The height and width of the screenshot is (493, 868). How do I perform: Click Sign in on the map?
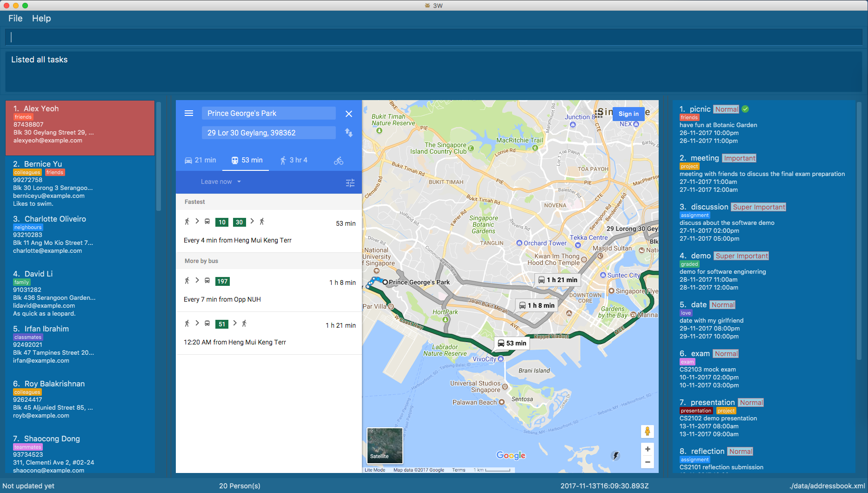click(628, 114)
